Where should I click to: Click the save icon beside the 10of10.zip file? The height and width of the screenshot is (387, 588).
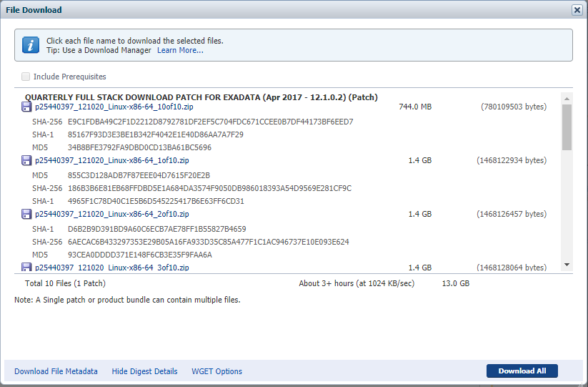pyautogui.click(x=26, y=107)
